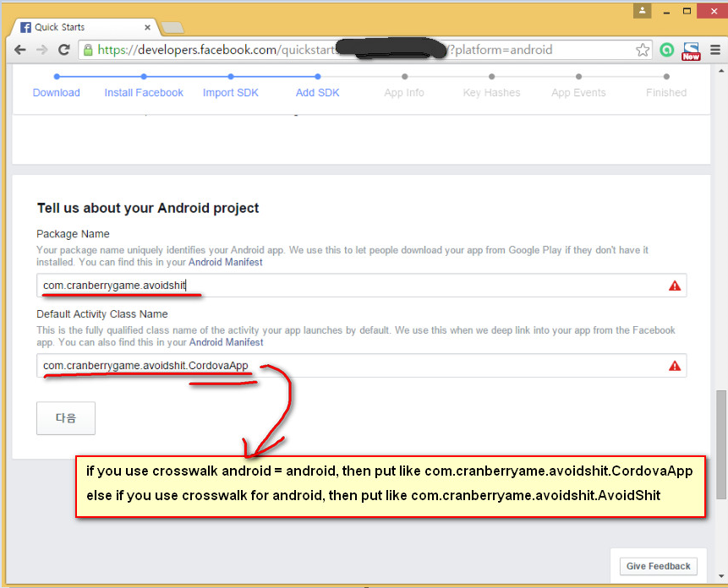Click the scrollbar down arrow
The width and height of the screenshot is (728, 588).
721,576
